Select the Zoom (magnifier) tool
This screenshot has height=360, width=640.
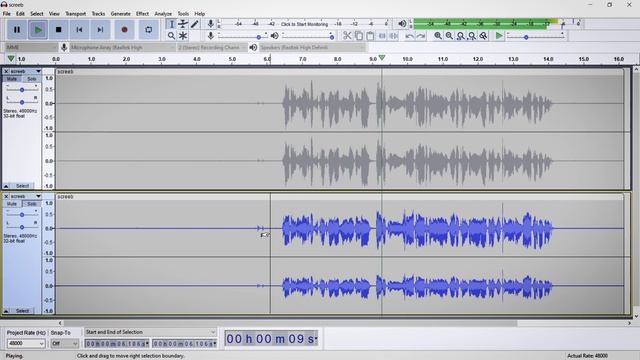point(171,36)
